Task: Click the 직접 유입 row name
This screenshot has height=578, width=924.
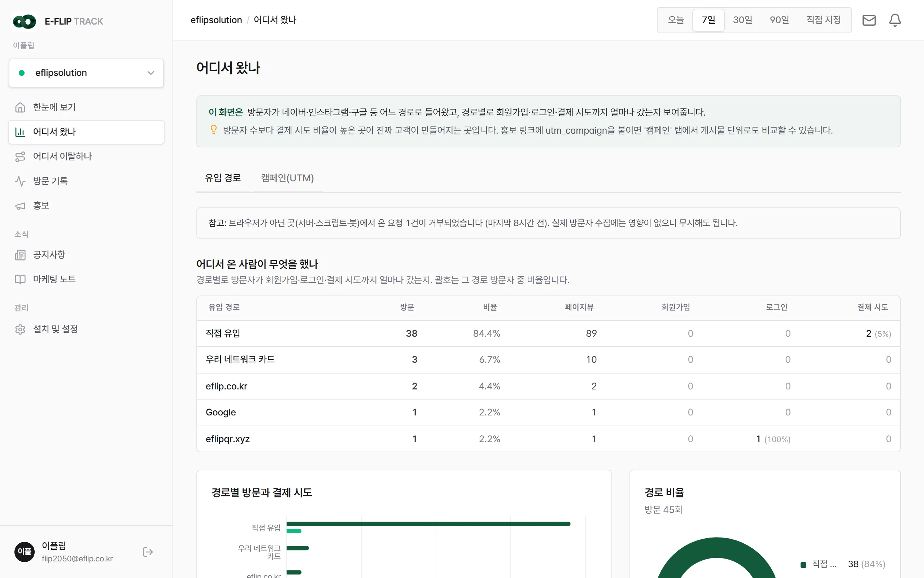Action: [223, 333]
